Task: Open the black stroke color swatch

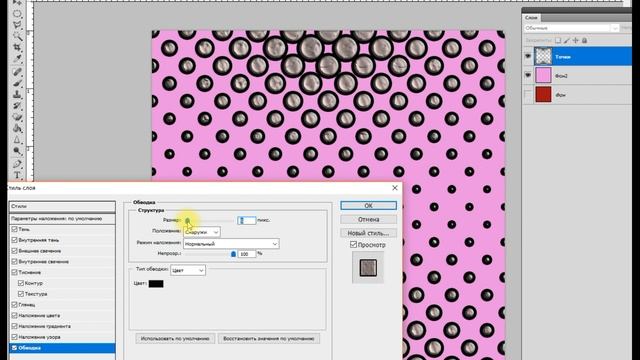Action: coord(156,284)
